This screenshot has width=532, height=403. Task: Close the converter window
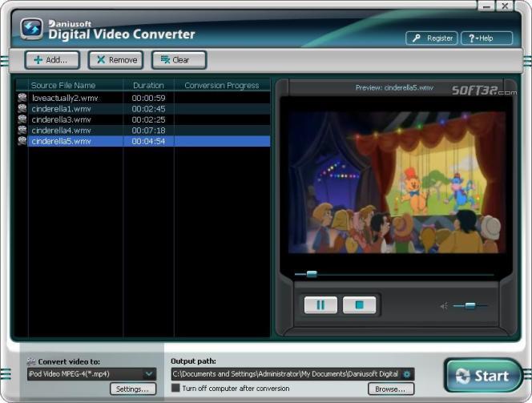click(x=505, y=6)
